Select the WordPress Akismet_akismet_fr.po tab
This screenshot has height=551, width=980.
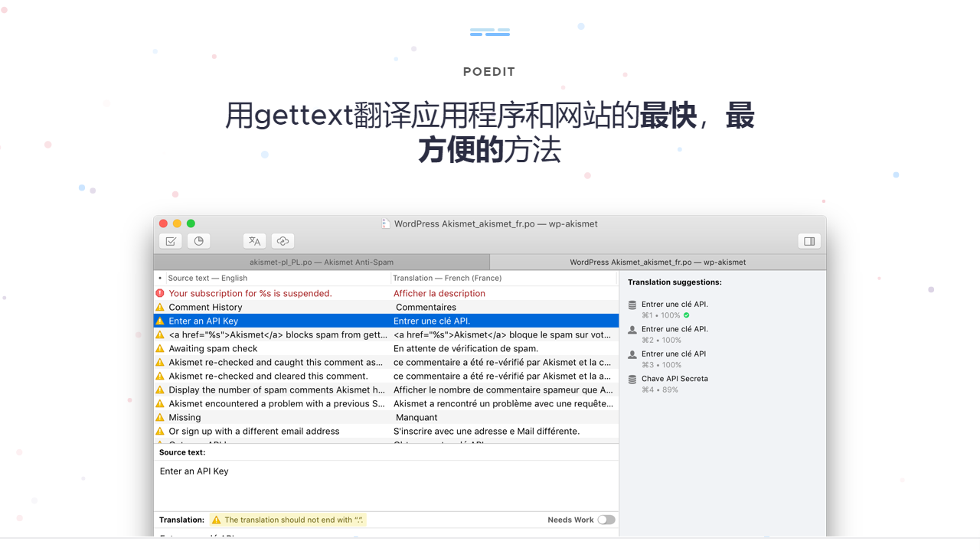pyautogui.click(x=657, y=262)
